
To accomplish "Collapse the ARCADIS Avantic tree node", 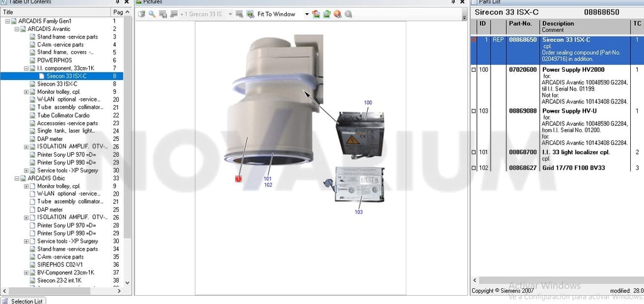I will [x=17, y=29].
